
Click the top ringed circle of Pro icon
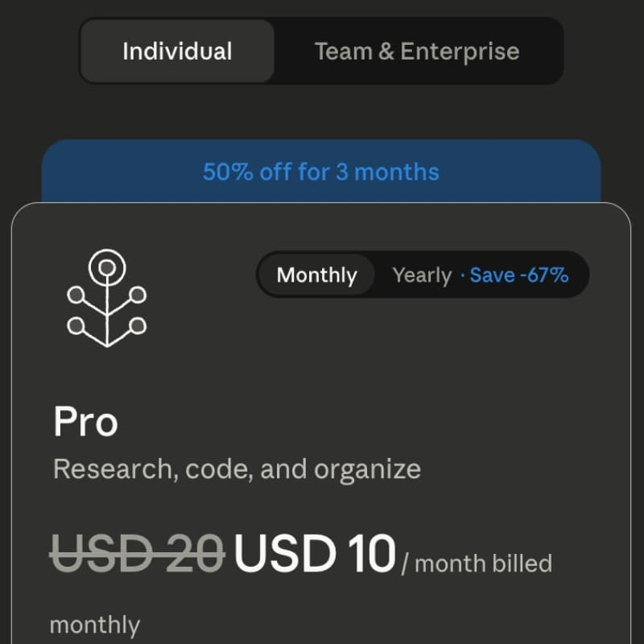point(107,267)
